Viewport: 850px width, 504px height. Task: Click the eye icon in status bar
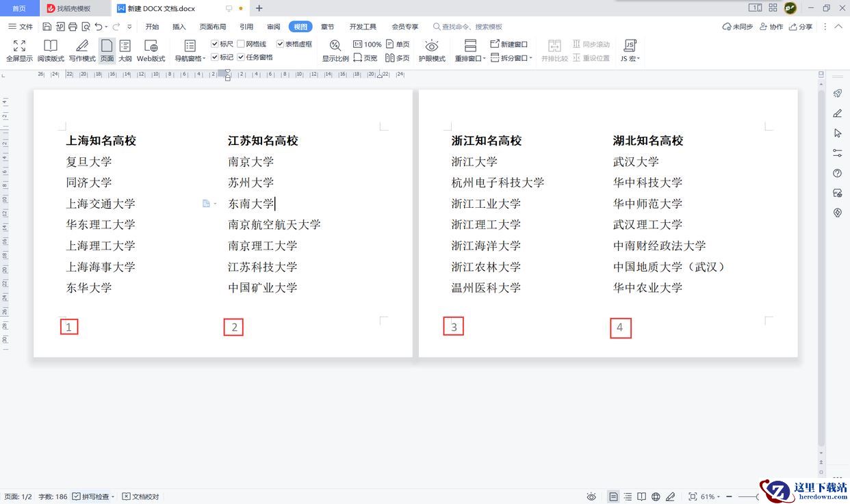591,496
